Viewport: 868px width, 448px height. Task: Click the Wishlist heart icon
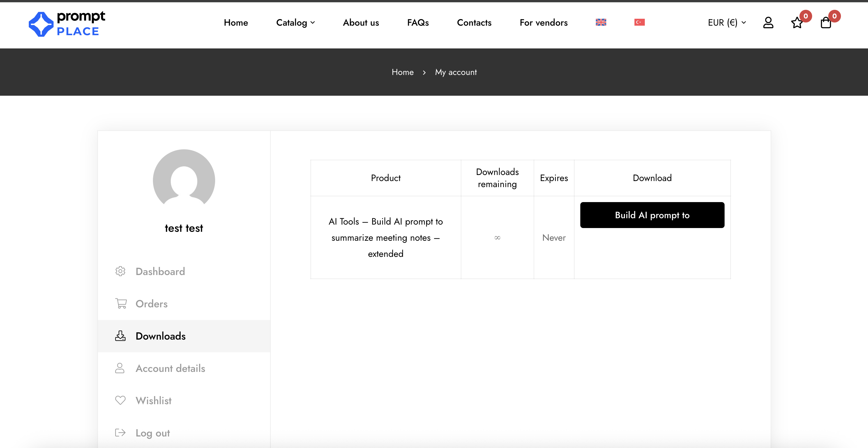pos(120,400)
